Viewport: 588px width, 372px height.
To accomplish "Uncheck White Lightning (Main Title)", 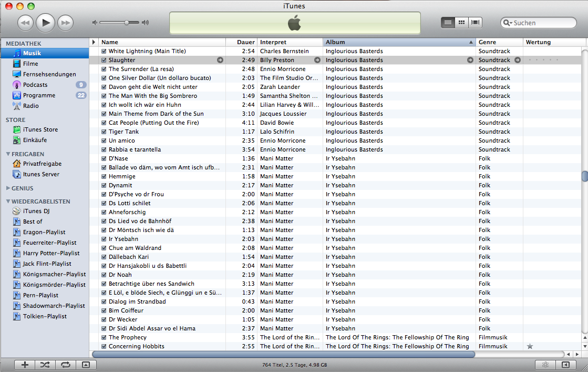I will [x=104, y=51].
